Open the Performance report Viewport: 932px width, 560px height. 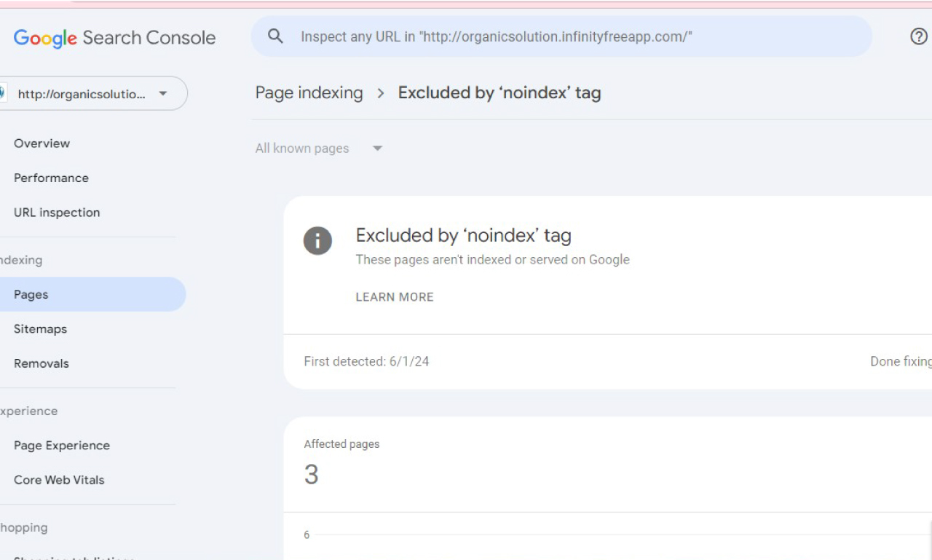[x=51, y=178]
